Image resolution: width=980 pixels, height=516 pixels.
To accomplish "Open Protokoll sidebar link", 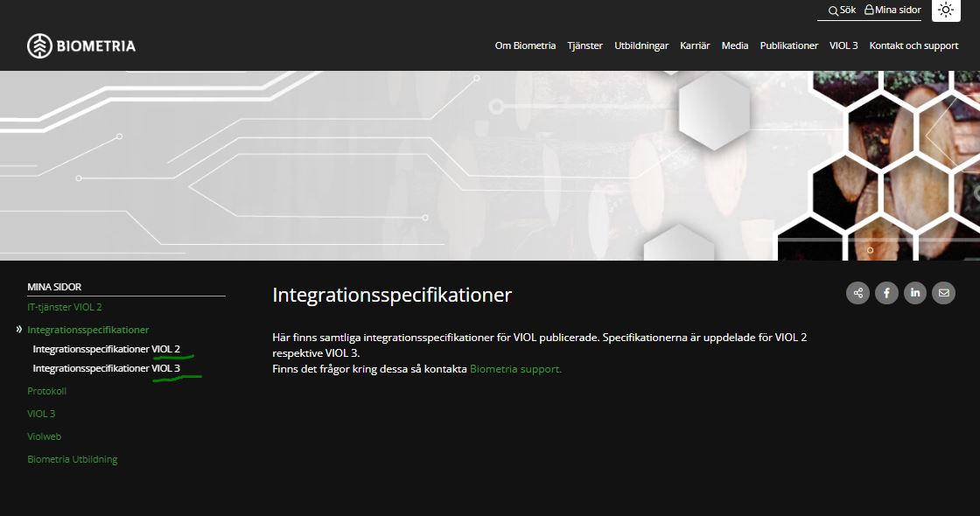I will coord(47,391).
